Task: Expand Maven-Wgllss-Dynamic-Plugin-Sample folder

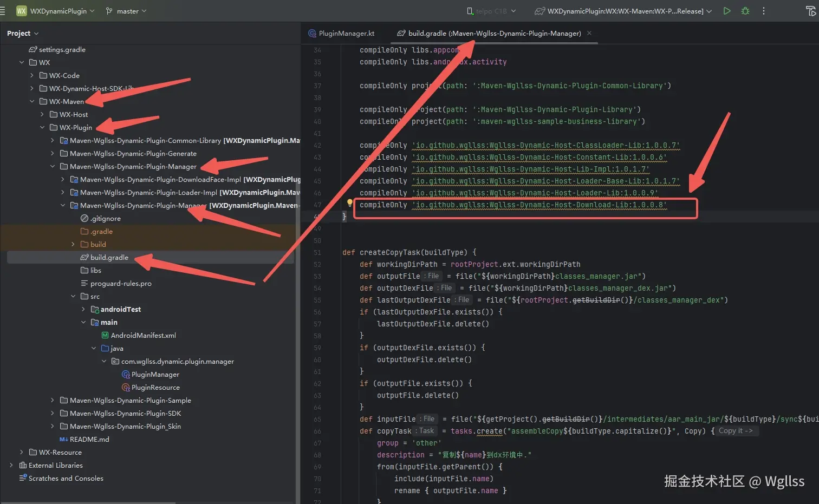Action: [x=53, y=401]
